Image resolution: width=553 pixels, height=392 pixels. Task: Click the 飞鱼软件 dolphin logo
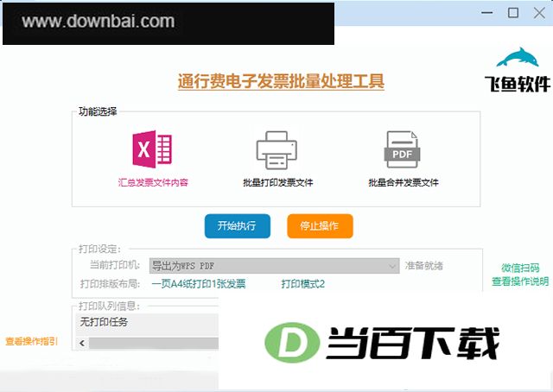click(x=518, y=70)
